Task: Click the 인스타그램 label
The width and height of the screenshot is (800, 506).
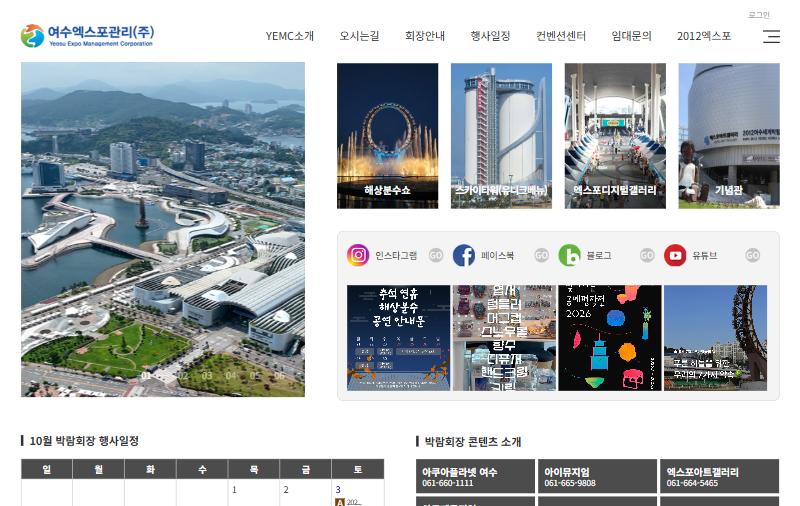Action: pos(396,256)
